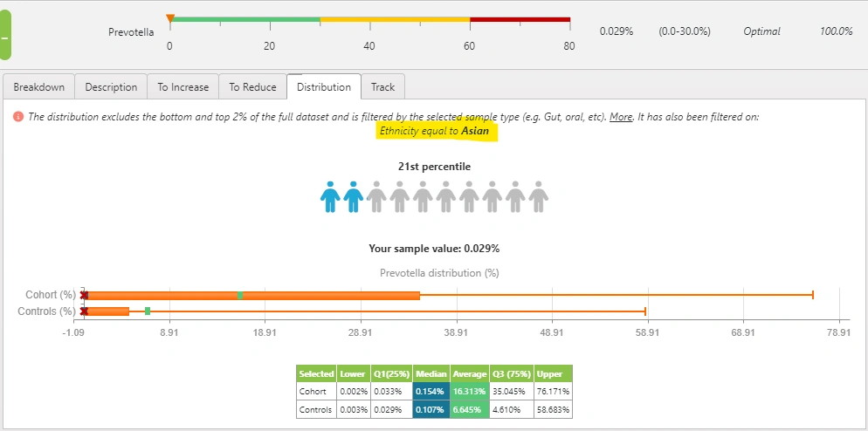Click the Selected column header
This screenshot has width=868, height=431.
tap(316, 374)
